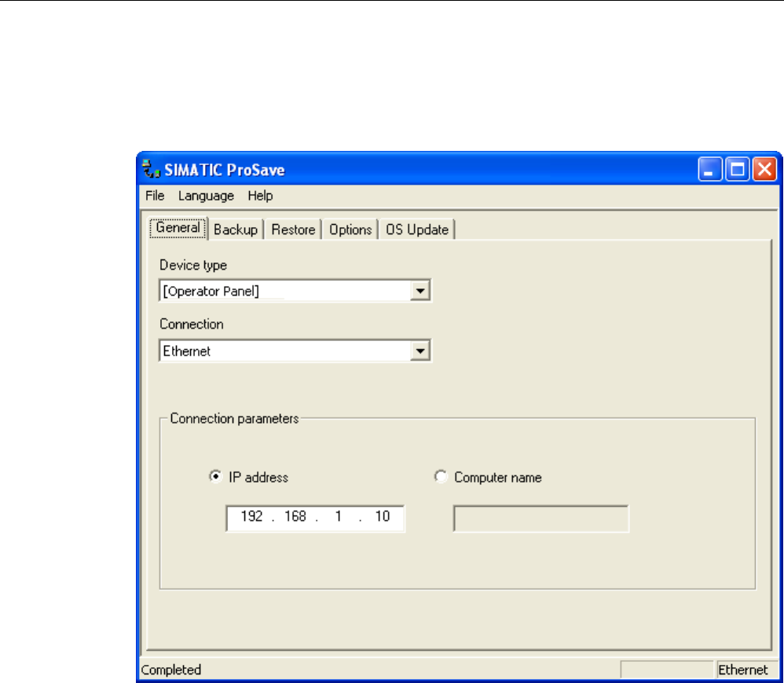Viewport: 784px width, 683px height.
Task: Click the second IP octet 168
Action: point(295,516)
